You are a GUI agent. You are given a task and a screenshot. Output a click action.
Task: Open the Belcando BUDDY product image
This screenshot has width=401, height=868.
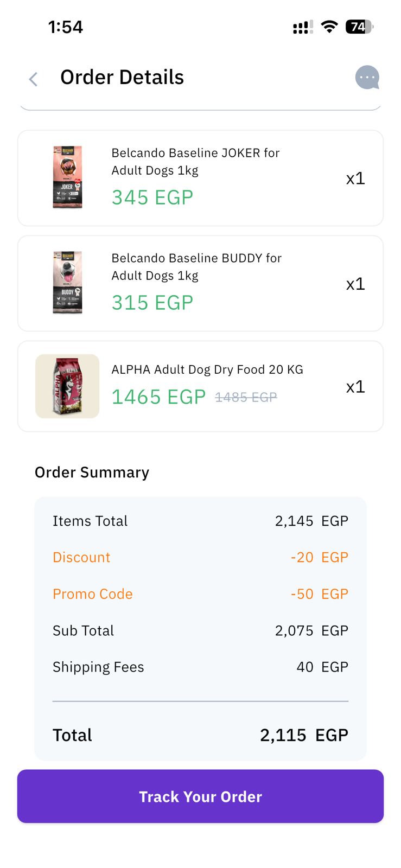pos(67,283)
